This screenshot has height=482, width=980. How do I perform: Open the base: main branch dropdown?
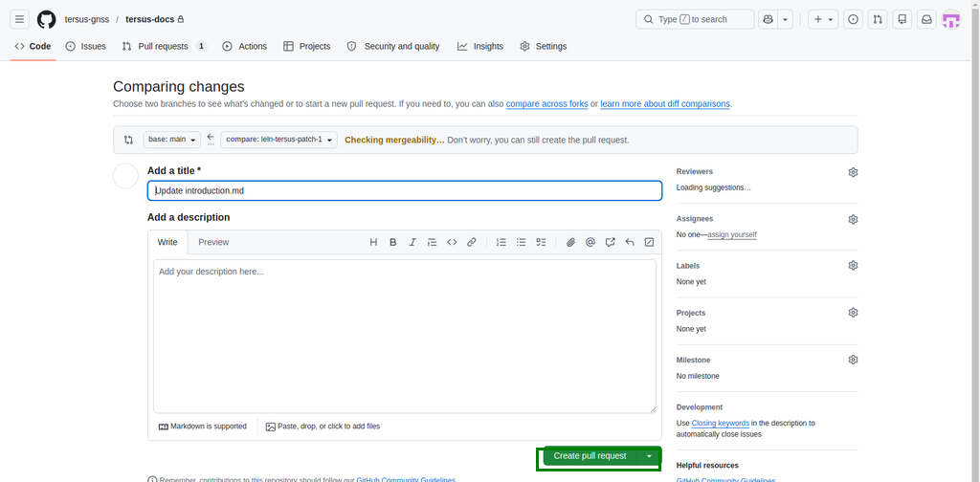tap(172, 140)
